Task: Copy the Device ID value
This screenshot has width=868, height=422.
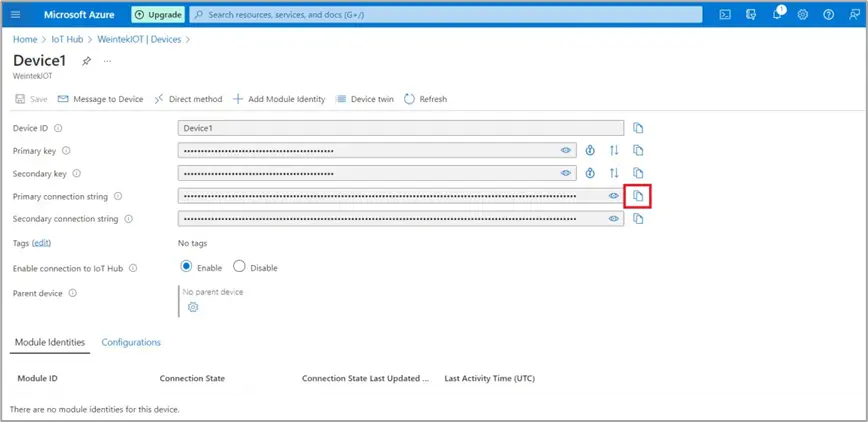Action: coord(638,128)
